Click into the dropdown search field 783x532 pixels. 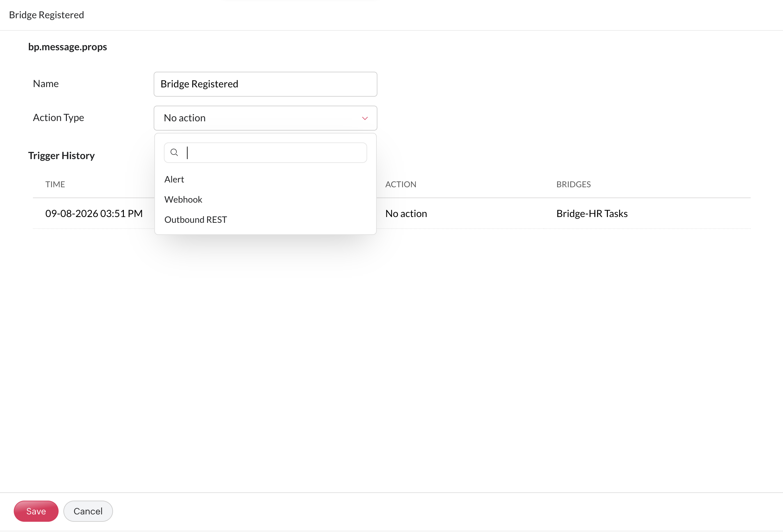coord(265,153)
